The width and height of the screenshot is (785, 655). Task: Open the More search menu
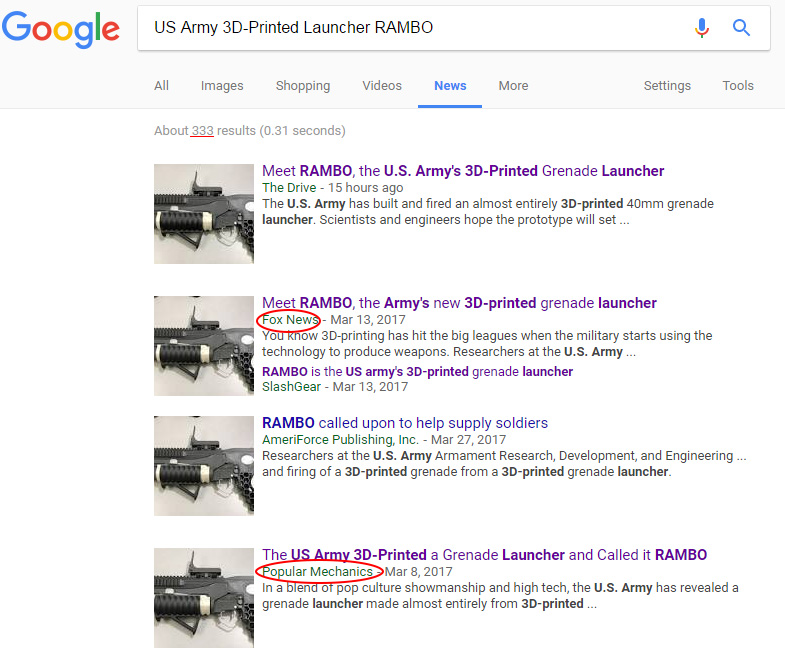coord(513,86)
